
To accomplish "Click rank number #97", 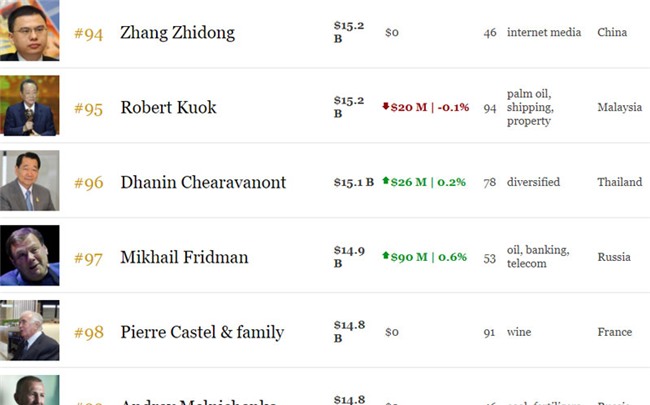I will point(88,258).
